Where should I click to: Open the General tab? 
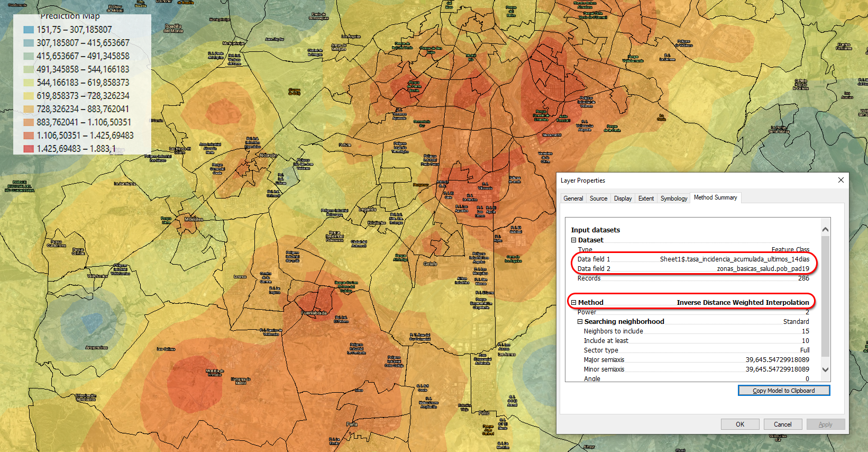pyautogui.click(x=573, y=198)
